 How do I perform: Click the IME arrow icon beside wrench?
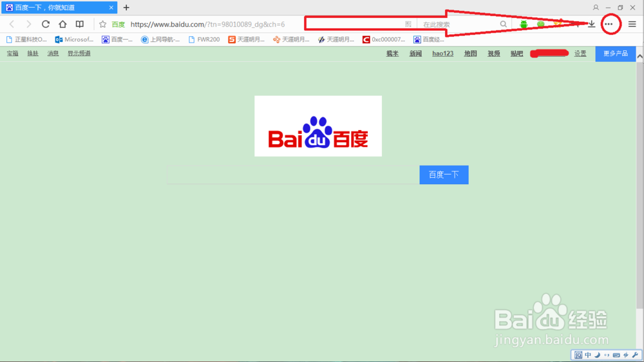[625, 355]
